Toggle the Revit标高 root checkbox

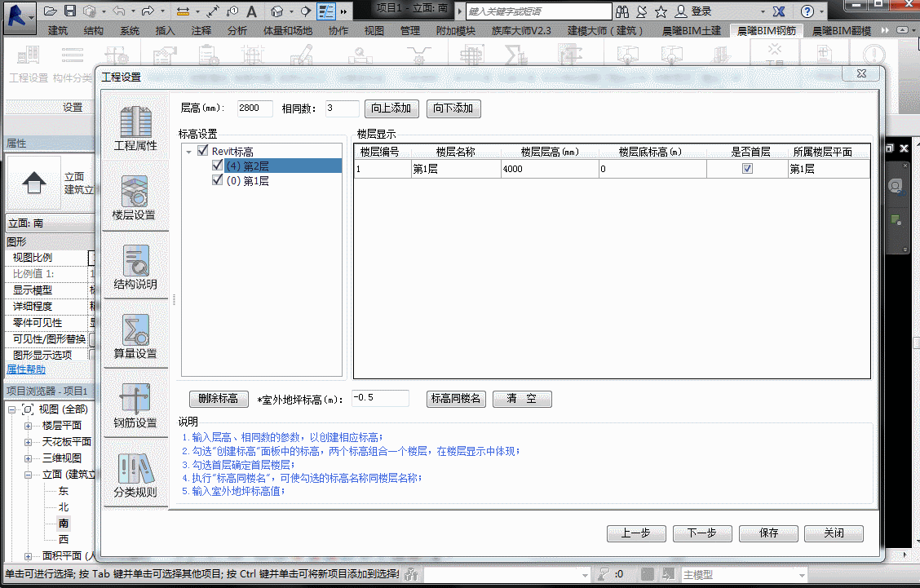point(202,151)
